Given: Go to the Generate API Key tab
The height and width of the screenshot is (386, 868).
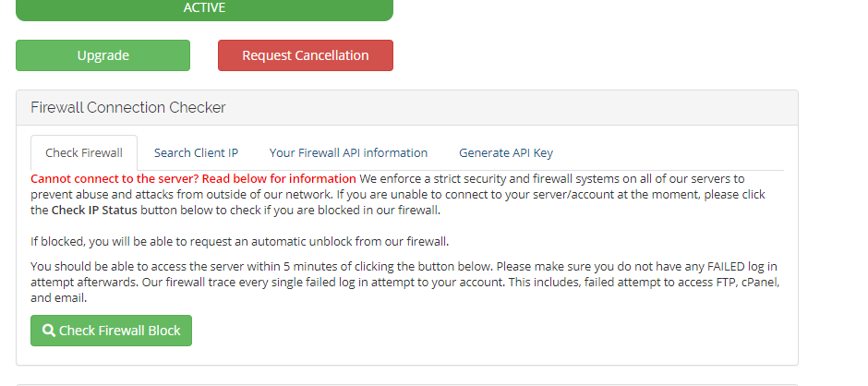Looking at the screenshot, I should point(506,153).
